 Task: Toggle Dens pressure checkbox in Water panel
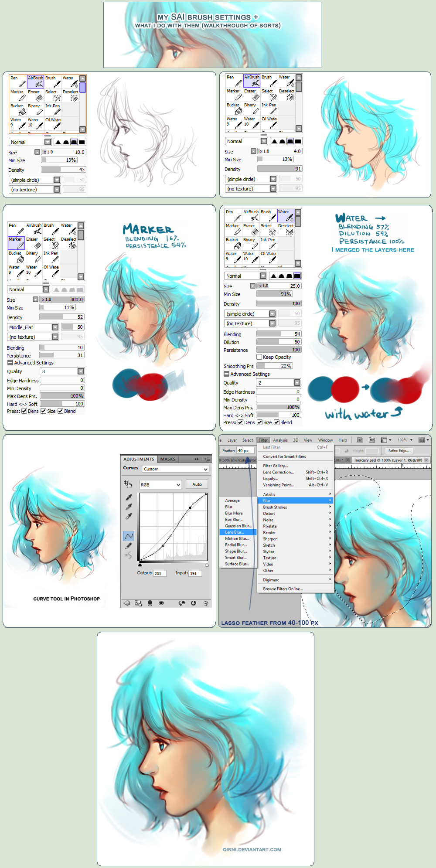coord(240,422)
